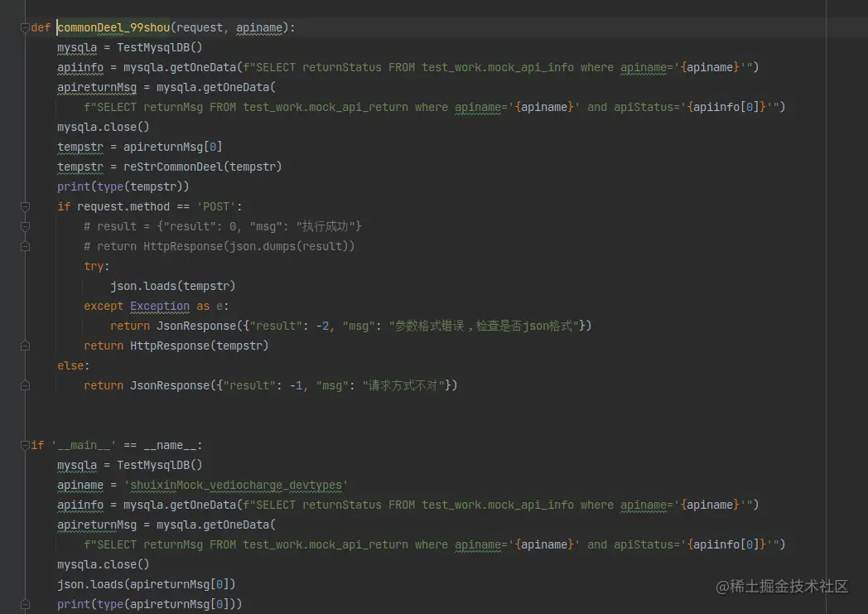This screenshot has height=614, width=868.
Task: Click the 'print(type(tempstr))' line
Action: (123, 186)
